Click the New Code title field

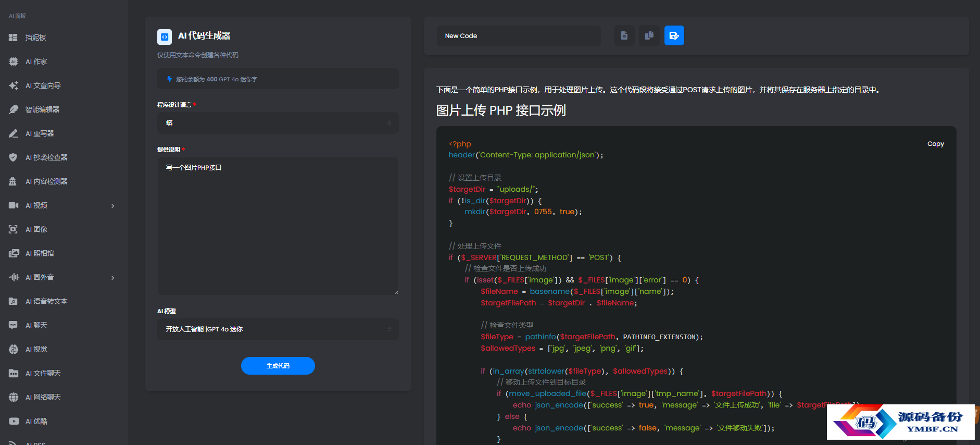(519, 36)
